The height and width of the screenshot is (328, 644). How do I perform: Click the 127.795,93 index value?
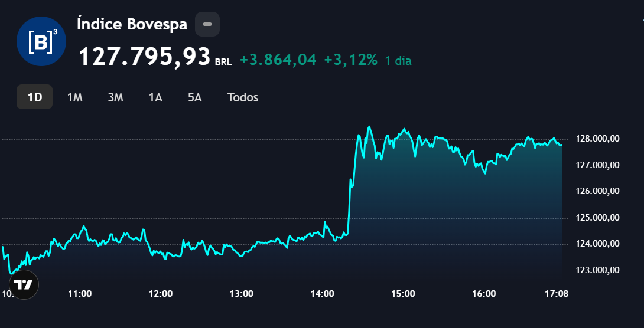(x=144, y=57)
